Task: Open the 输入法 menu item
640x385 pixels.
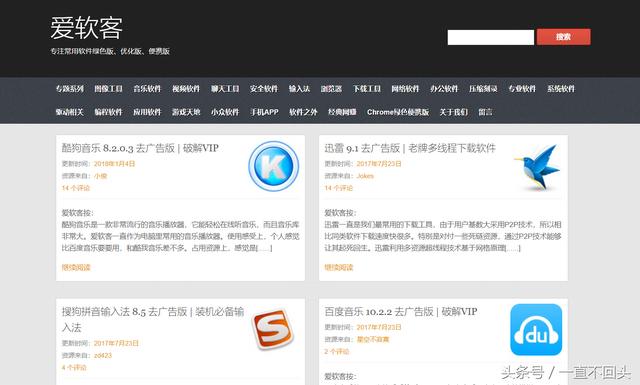Action: point(299,89)
